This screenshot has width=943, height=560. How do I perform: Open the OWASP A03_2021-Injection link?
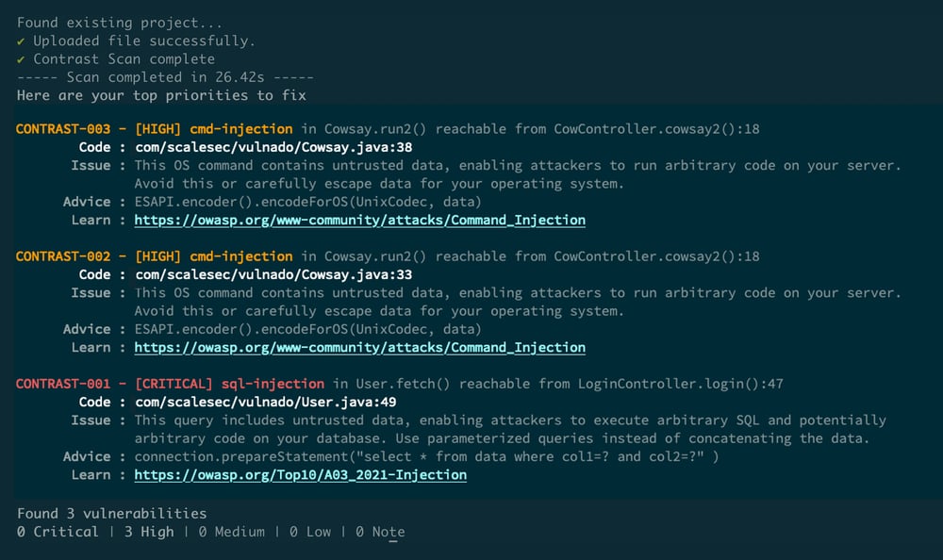click(300, 475)
